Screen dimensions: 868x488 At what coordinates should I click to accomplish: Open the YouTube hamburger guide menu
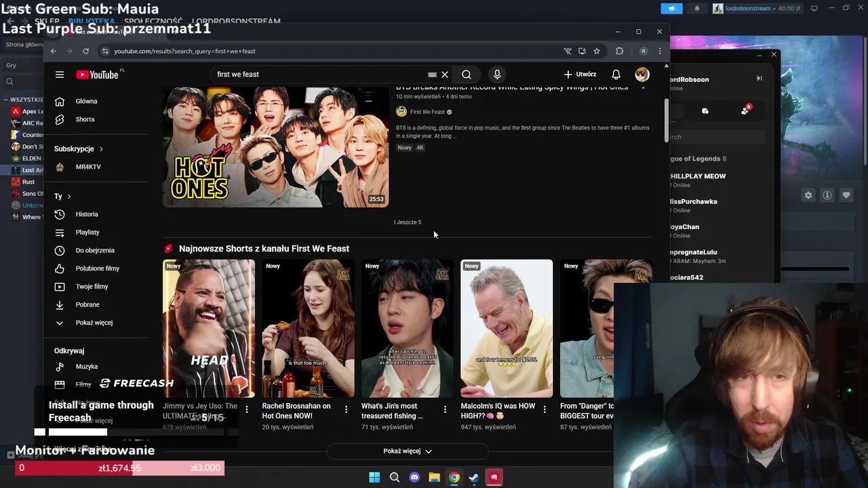pyautogui.click(x=60, y=75)
